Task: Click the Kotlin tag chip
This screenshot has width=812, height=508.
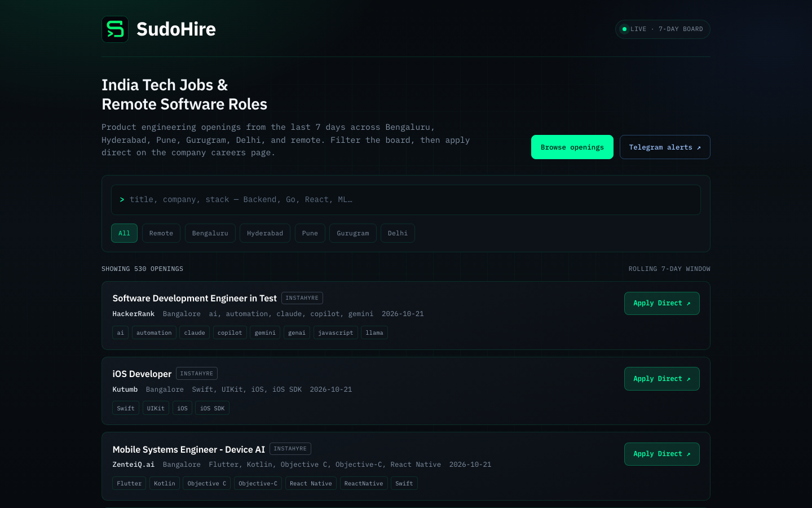Action: (x=165, y=484)
